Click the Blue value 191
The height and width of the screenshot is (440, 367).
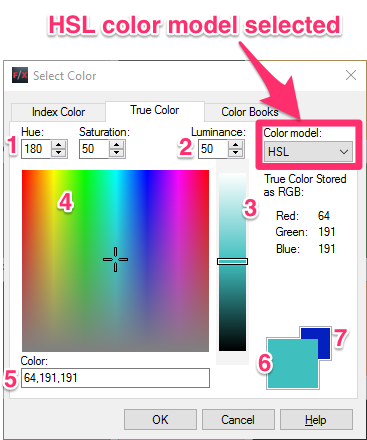click(x=327, y=249)
